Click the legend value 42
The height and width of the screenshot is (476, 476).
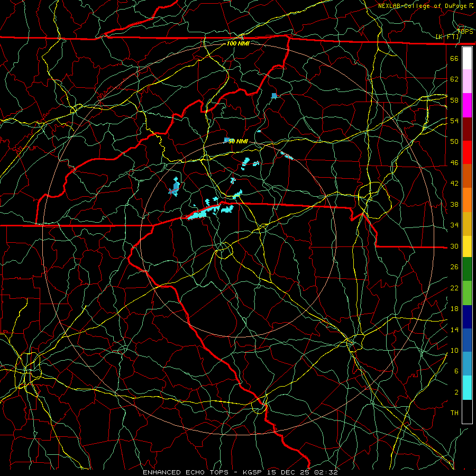tap(454, 184)
